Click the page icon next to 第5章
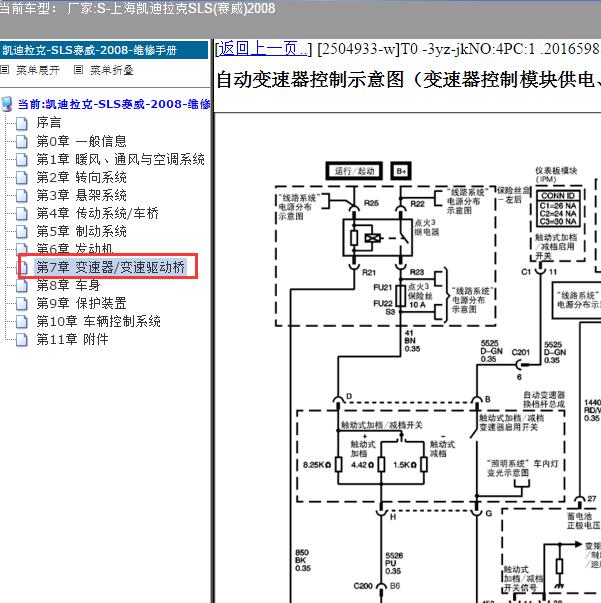This screenshot has width=601, height=603. [x=22, y=232]
